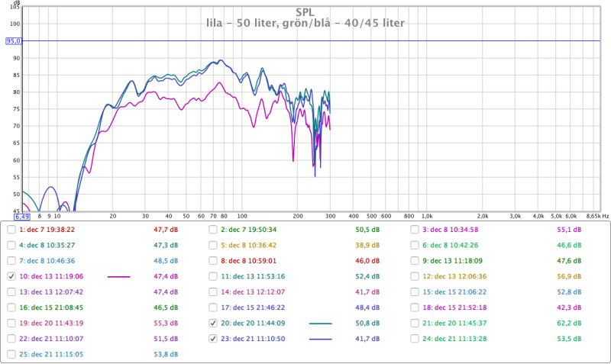This screenshot has width=611, height=364.
Task: Click the 100 Hz frequency axis label
Action: click(242, 216)
